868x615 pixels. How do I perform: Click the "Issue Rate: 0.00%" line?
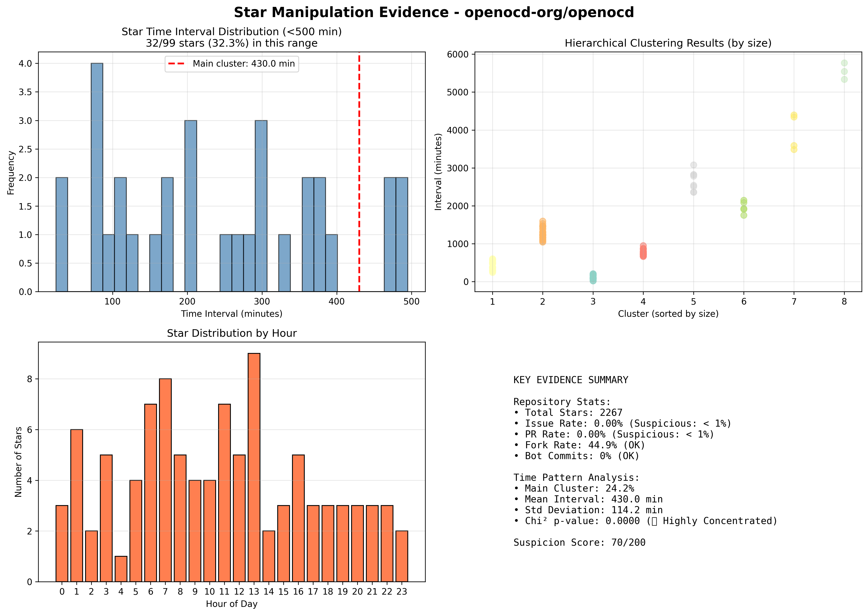click(x=623, y=423)
